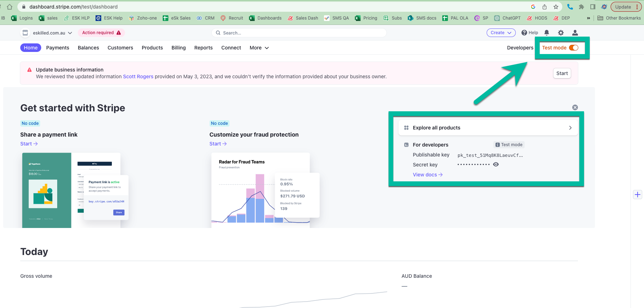The height and width of the screenshot is (308, 644).
Task: Open the notifications bell icon
Action: [x=547, y=33]
